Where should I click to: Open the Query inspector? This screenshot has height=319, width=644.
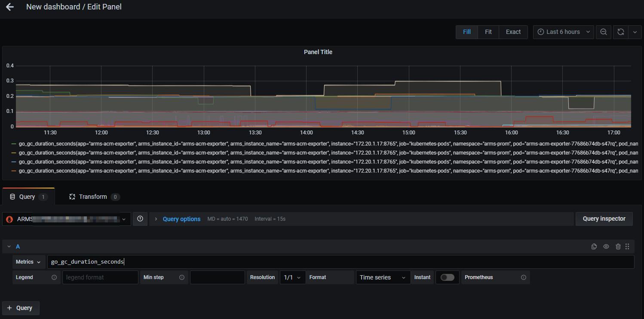[604, 219]
